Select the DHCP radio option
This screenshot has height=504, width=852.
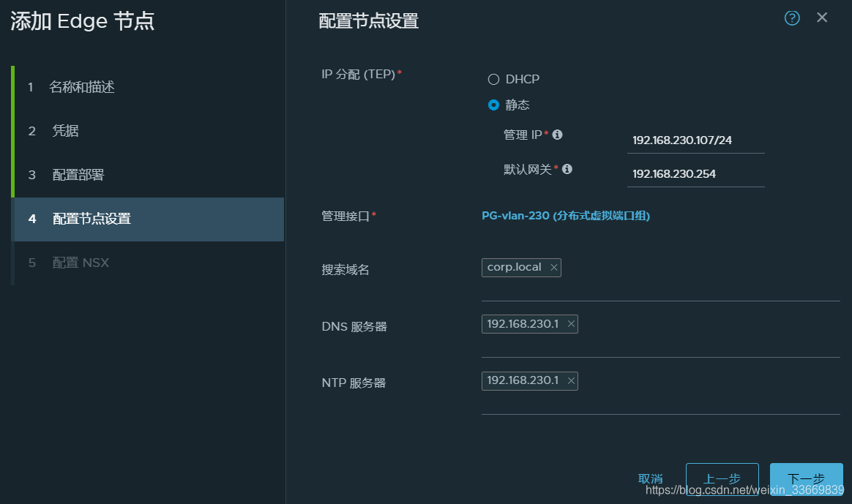(x=494, y=79)
